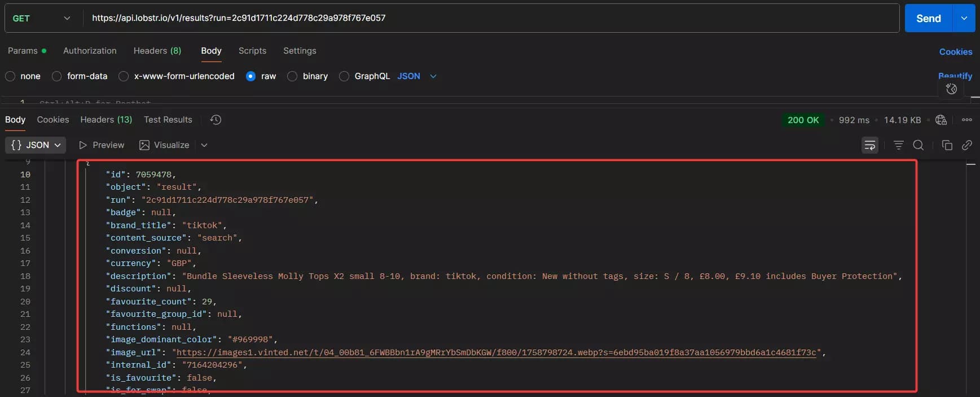The width and height of the screenshot is (980, 397).
Task: Open Cookies link
Action: click(956, 52)
